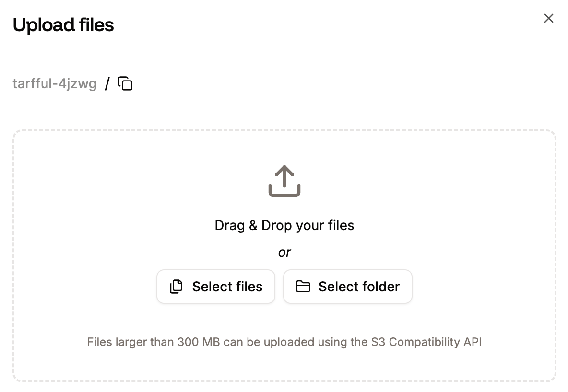Click the Upload files heading
Viewport: 568px width, 392px height.
pos(64,25)
